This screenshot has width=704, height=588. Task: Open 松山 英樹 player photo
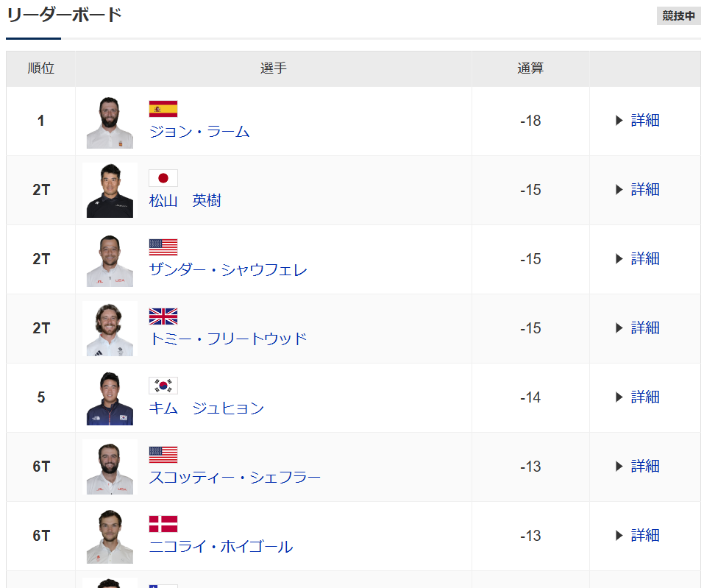pos(110,191)
